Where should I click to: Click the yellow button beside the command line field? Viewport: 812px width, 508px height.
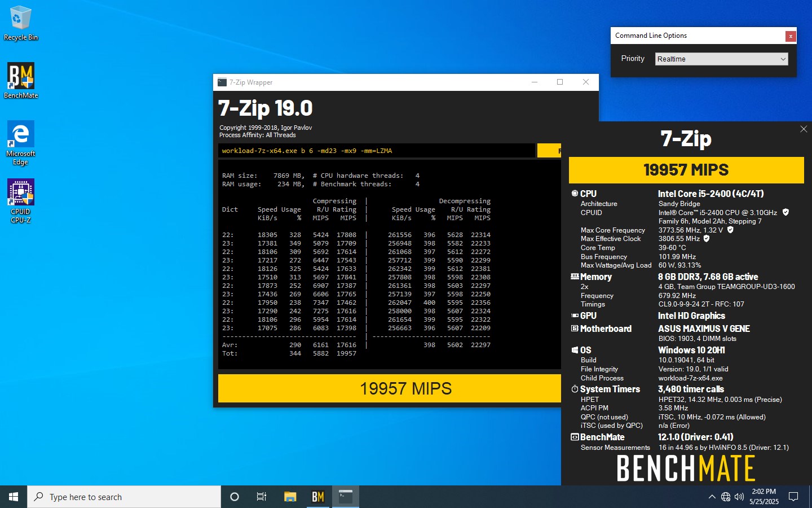coord(549,151)
